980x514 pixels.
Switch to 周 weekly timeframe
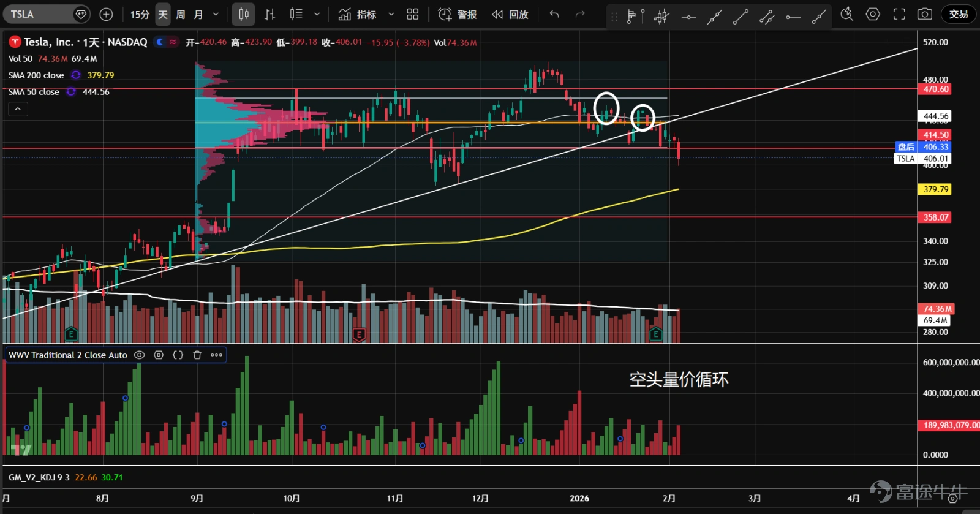point(181,14)
